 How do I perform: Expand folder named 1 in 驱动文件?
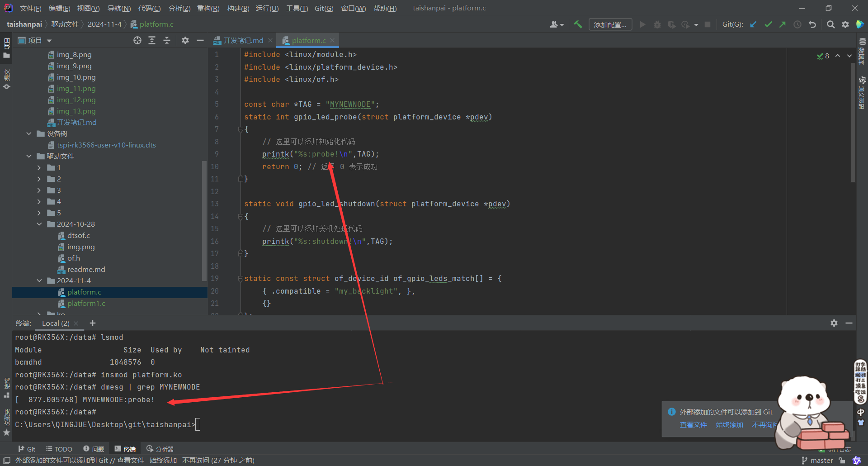[x=39, y=168]
